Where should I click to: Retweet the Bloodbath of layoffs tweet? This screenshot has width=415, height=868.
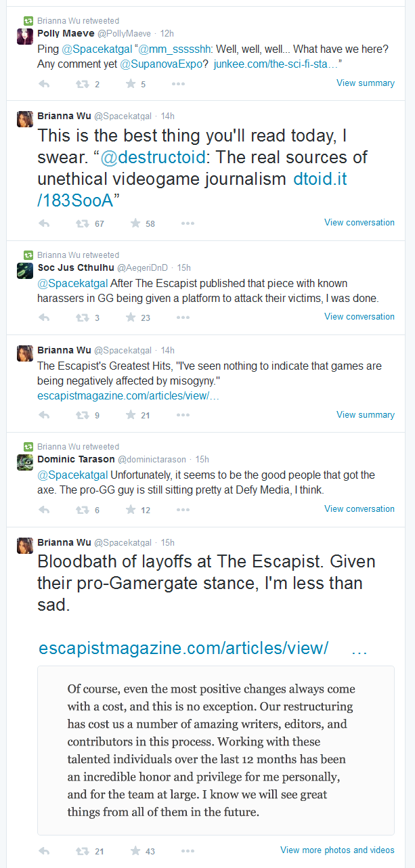pyautogui.click(x=82, y=851)
